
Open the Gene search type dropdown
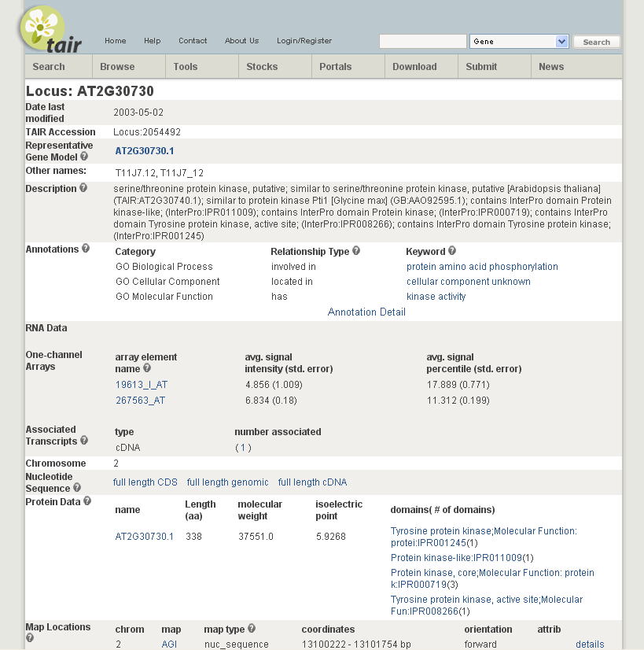coord(518,42)
